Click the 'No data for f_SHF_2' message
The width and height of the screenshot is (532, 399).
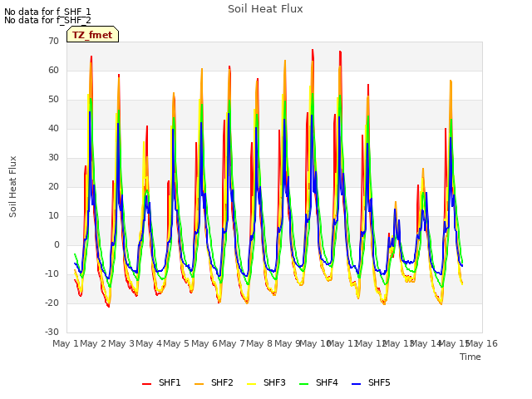click(47, 20)
